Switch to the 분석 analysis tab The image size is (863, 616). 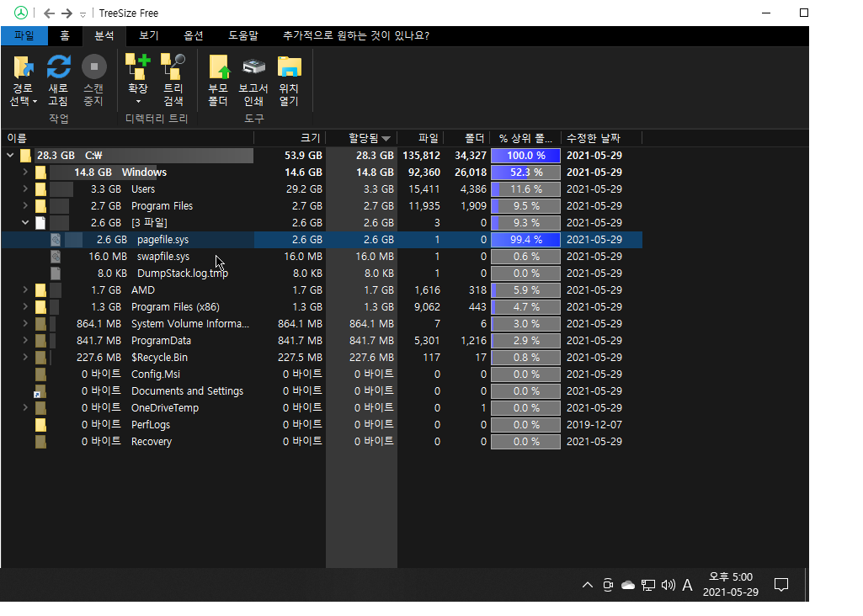(104, 35)
